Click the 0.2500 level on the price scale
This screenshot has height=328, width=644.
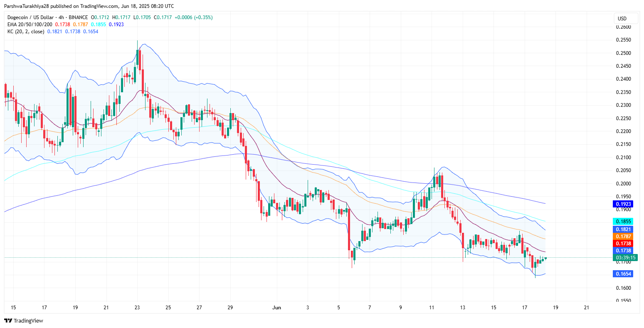point(623,53)
